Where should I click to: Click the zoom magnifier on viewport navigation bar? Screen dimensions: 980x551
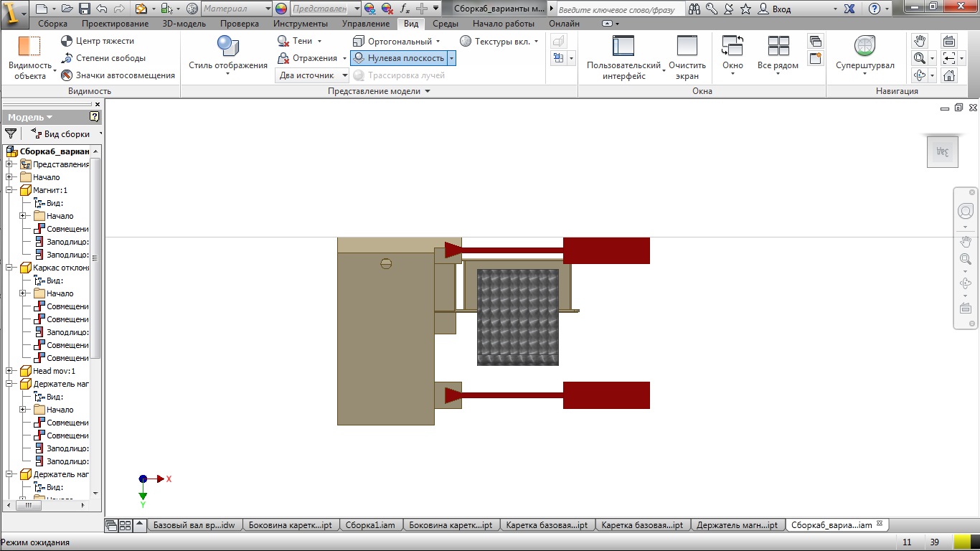point(966,260)
